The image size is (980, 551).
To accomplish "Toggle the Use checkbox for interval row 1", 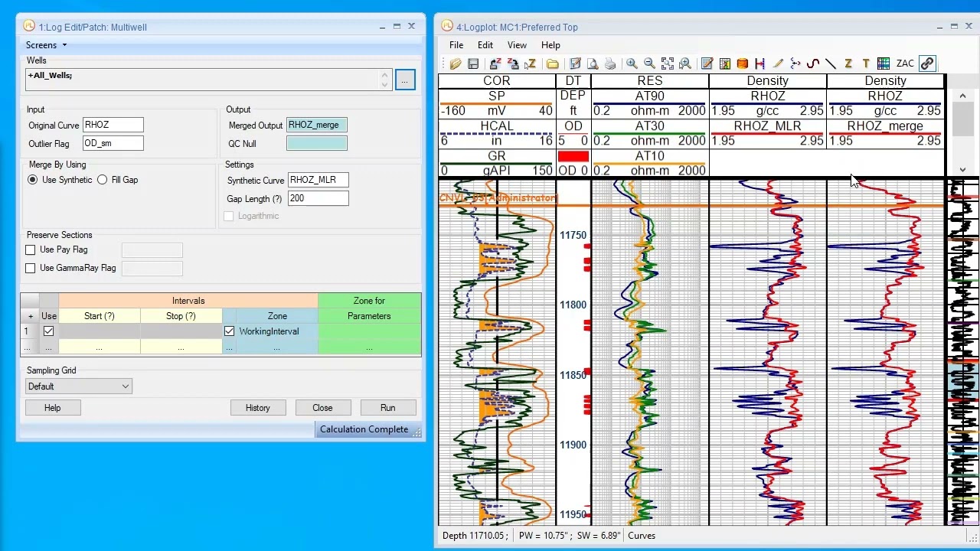I will click(49, 331).
